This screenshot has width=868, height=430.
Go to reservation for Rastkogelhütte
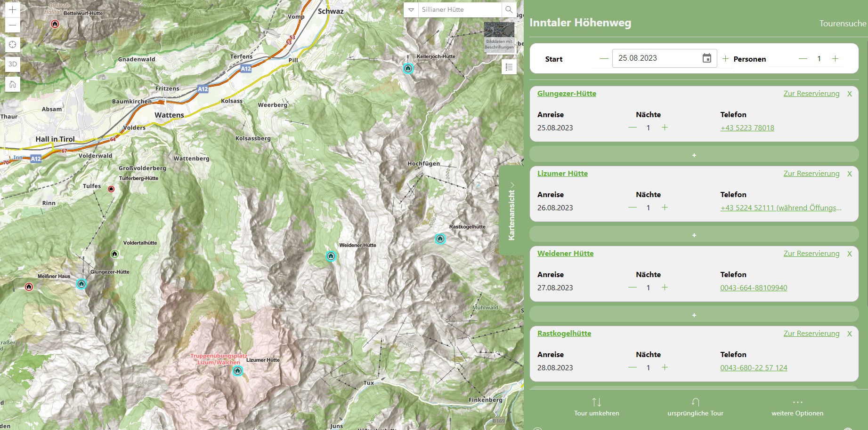[x=811, y=334]
